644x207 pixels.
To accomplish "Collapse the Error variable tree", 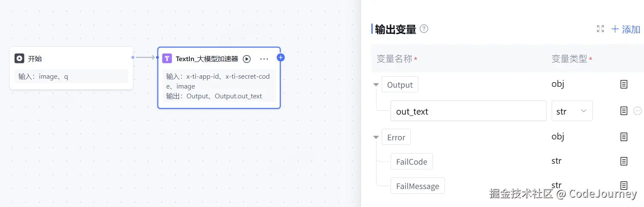I will pyautogui.click(x=376, y=137).
